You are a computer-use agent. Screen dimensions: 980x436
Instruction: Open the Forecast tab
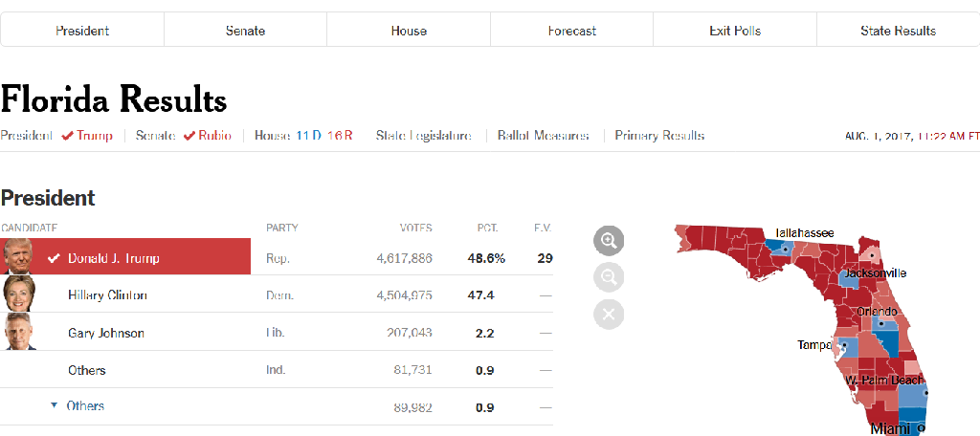(572, 31)
